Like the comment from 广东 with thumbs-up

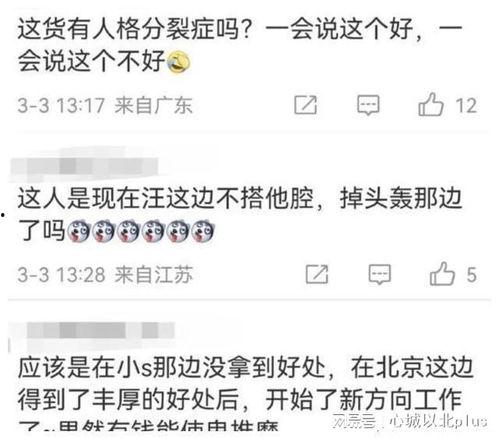pos(431,104)
